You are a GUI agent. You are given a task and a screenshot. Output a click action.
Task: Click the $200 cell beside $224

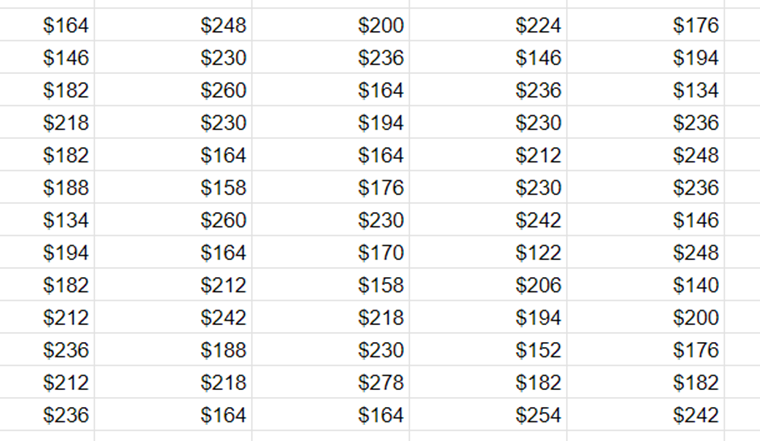(331, 25)
